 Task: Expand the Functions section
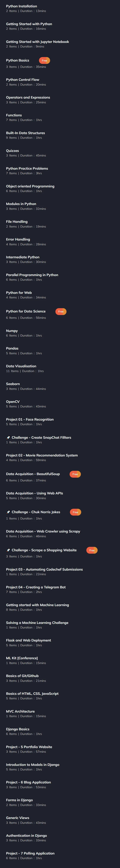coord(60,117)
